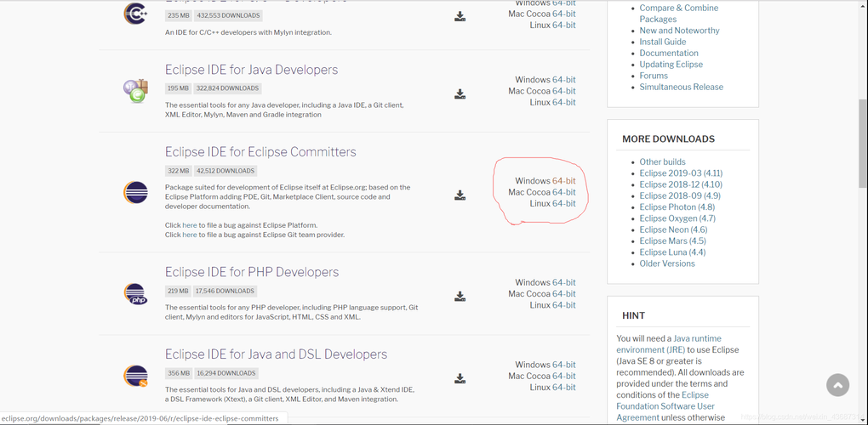Download Mac Cocoa 64-bit for Java Developers

tap(563, 91)
